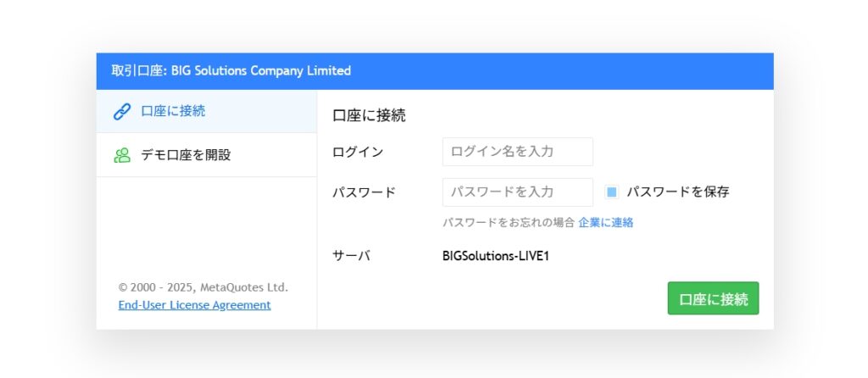868x378 pixels.
Task: Open the デモ口座を開設 sidebar tab
Action: (x=186, y=155)
